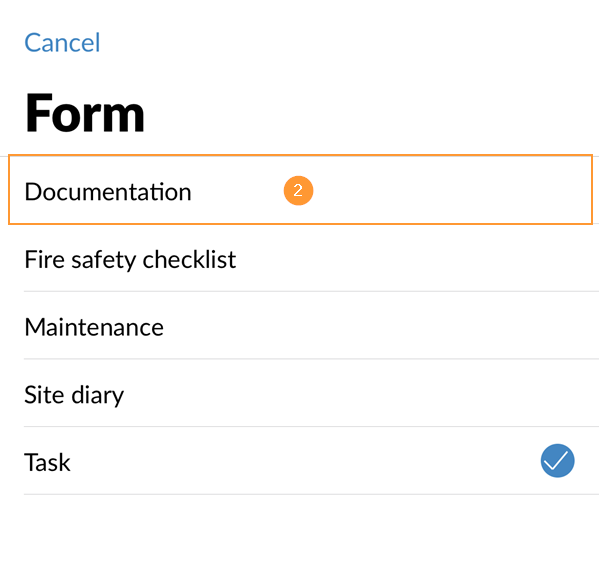
Task: Tap the Fire safety checklist label
Action: (130, 260)
